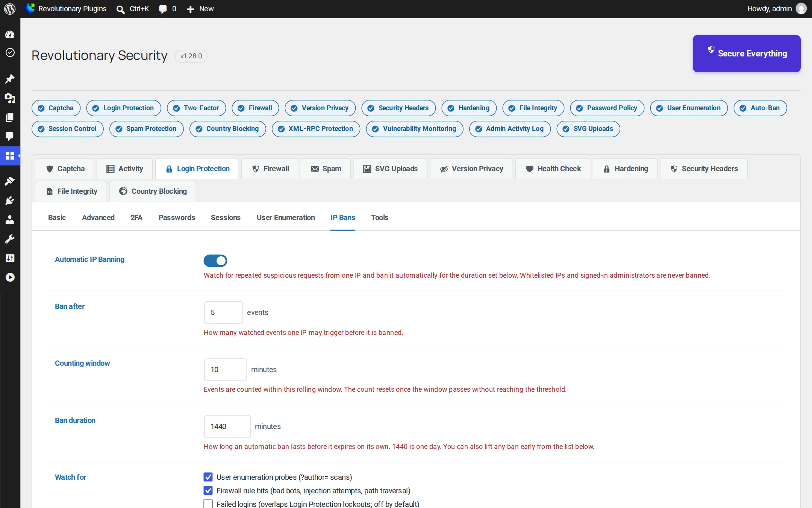Viewport: 812px width, 508px height.
Task: Check the Failed logins checkbox
Action: 208,504
